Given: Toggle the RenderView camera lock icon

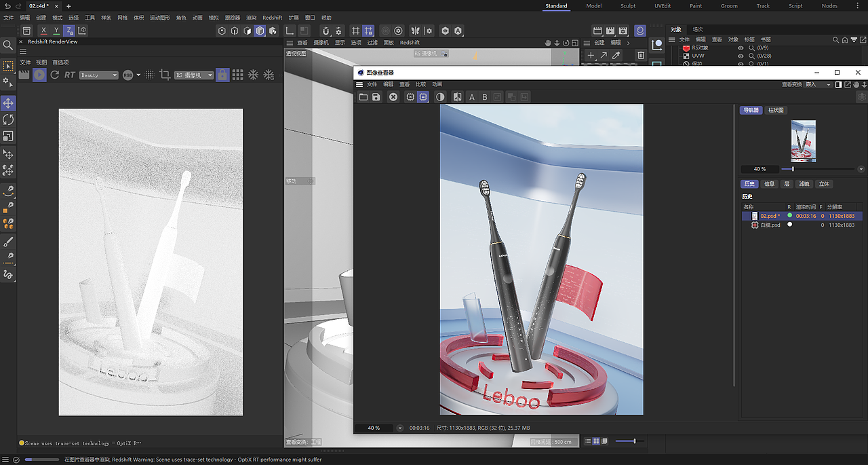Looking at the screenshot, I should click(222, 75).
